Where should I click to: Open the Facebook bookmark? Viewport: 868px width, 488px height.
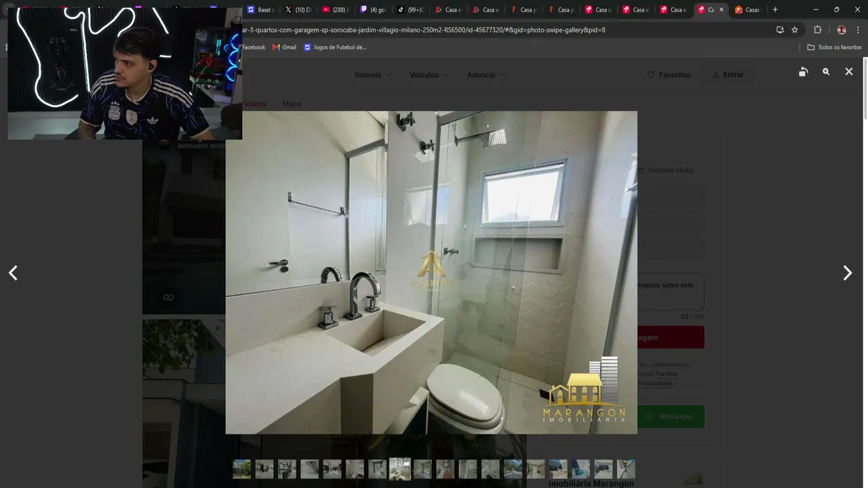(x=254, y=47)
